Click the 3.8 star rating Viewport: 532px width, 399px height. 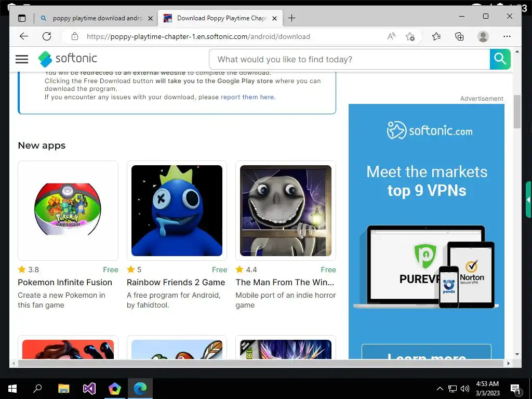pos(28,270)
